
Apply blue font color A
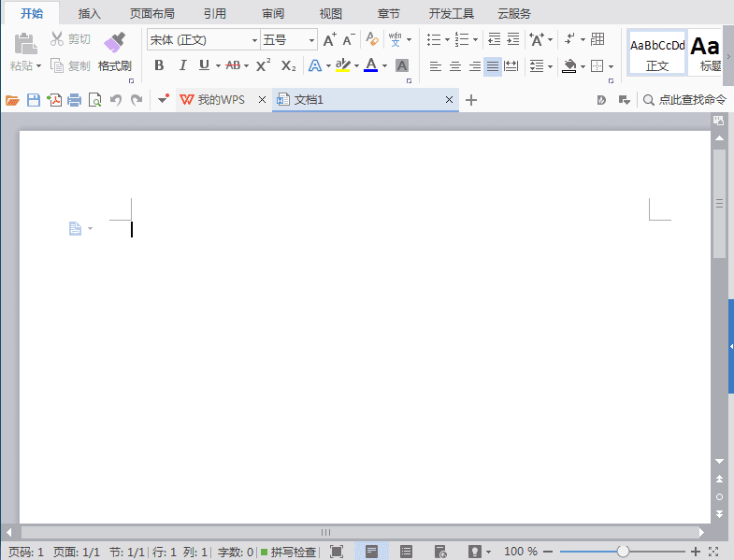(x=371, y=65)
